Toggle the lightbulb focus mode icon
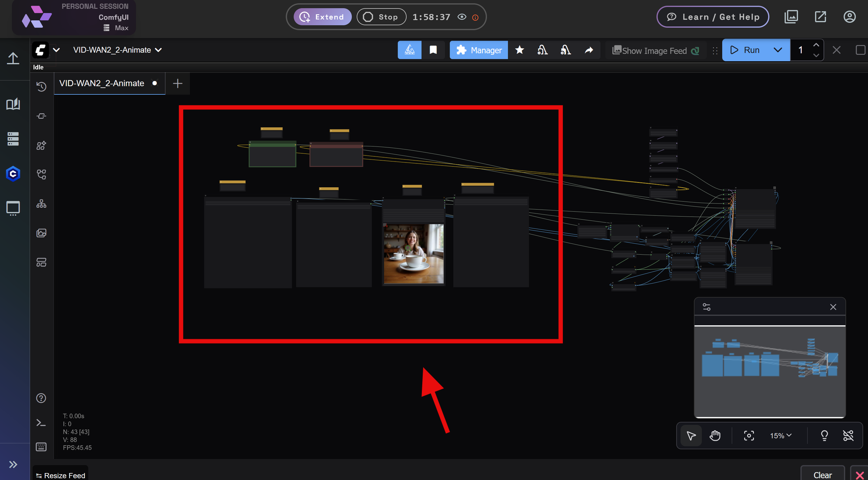 pos(824,435)
